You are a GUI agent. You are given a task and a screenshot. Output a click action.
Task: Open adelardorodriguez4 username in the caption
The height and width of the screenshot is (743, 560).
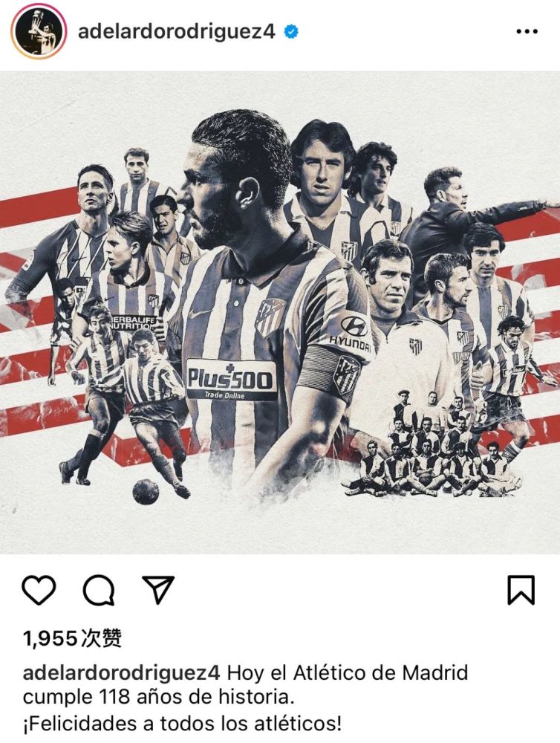point(121,673)
